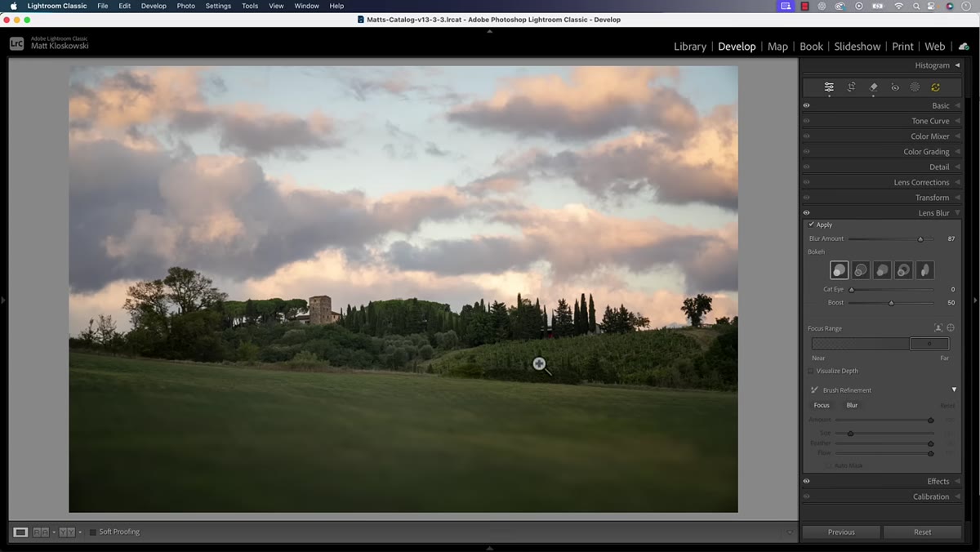
Task: Click the Lrc logo identity plate
Action: 17,43
